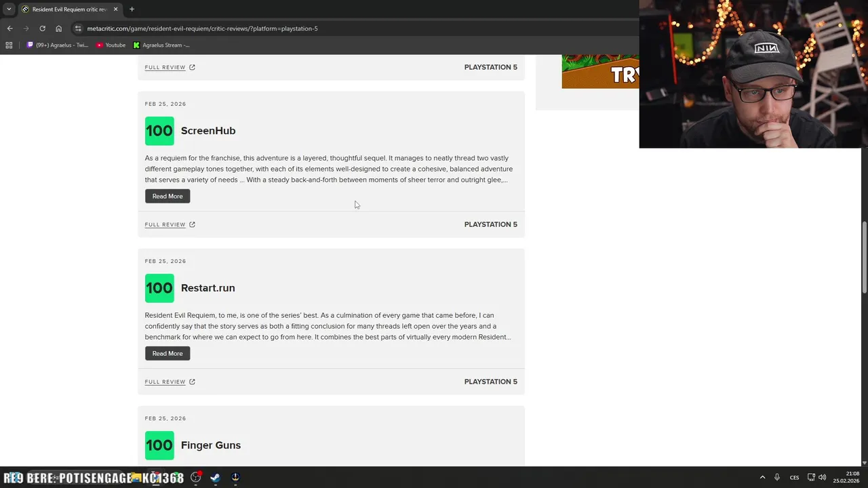Screen dimensions: 868x488
Task: Click the Restart.run card's PLAYSTATION 5 label
Action: pos(490,382)
